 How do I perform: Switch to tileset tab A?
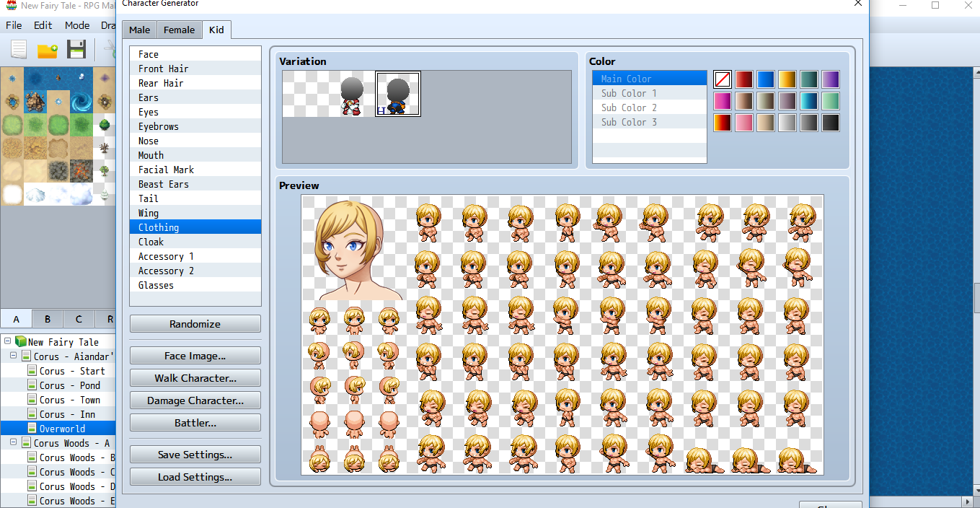point(16,319)
